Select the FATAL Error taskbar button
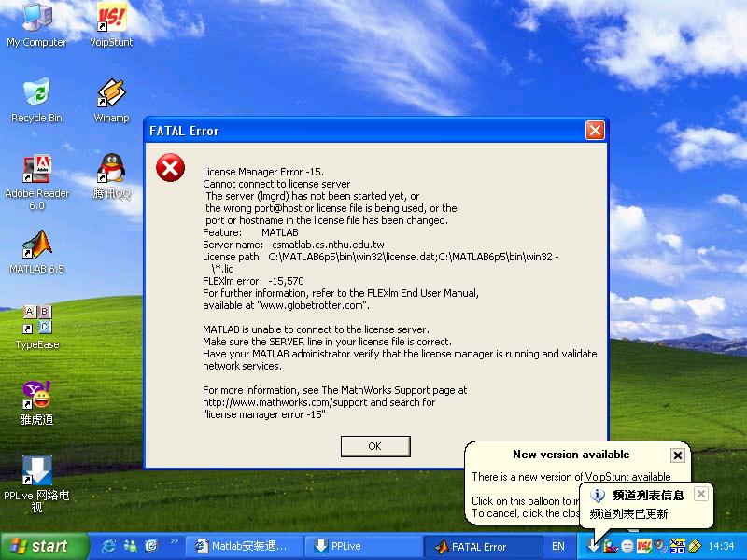747x560 pixels. click(x=483, y=546)
